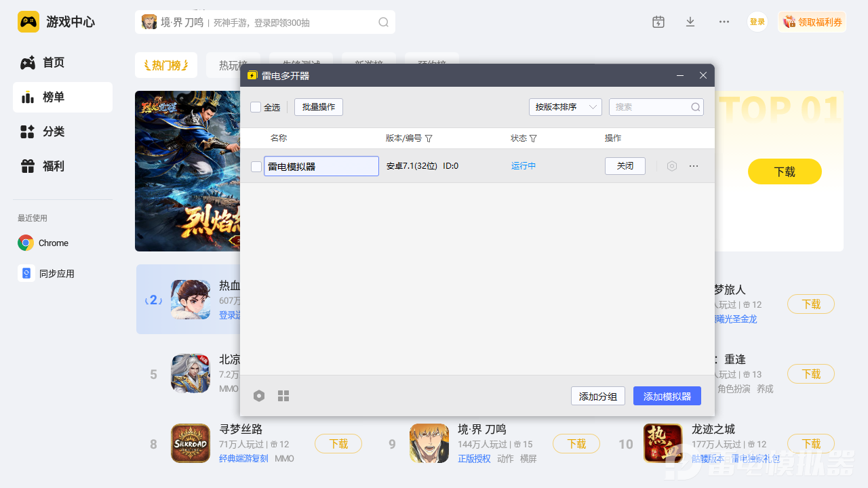Close the 雷电多开器 window
Image resolution: width=868 pixels, height=488 pixels.
703,75
